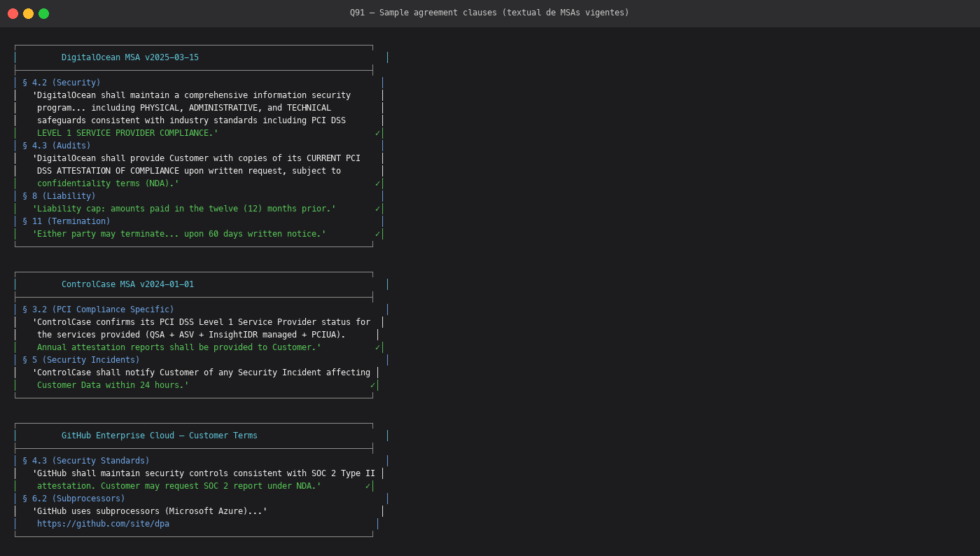Minimize the window with the yellow button
This screenshot has height=556, width=980.
[28, 13]
